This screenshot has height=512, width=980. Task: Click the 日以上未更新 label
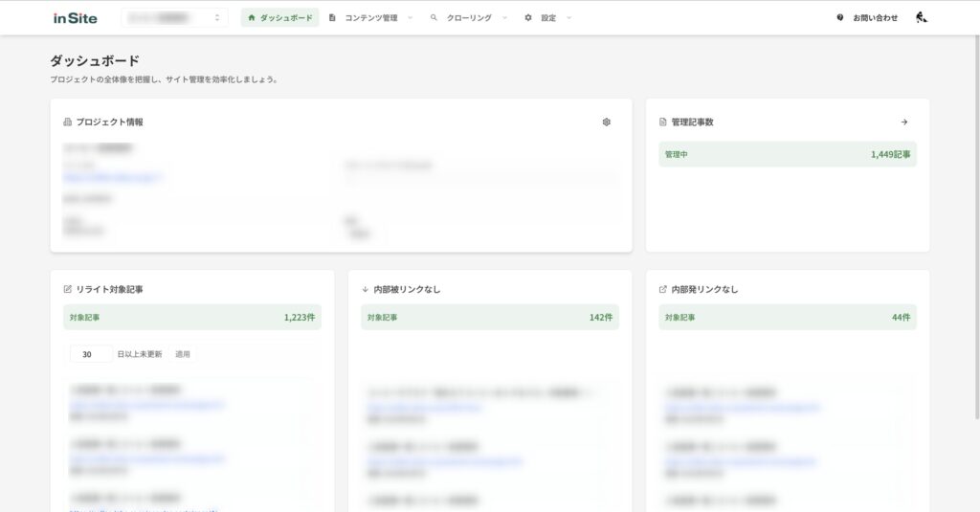point(140,354)
